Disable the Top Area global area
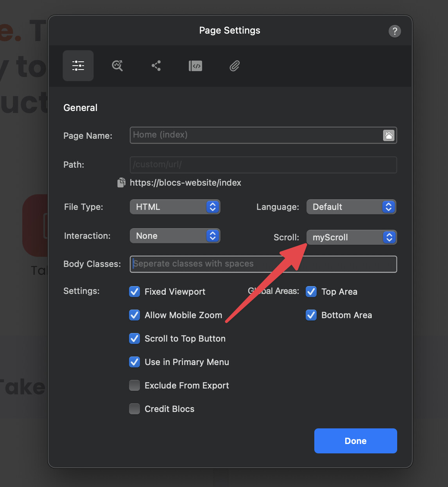448x487 pixels. tap(311, 292)
